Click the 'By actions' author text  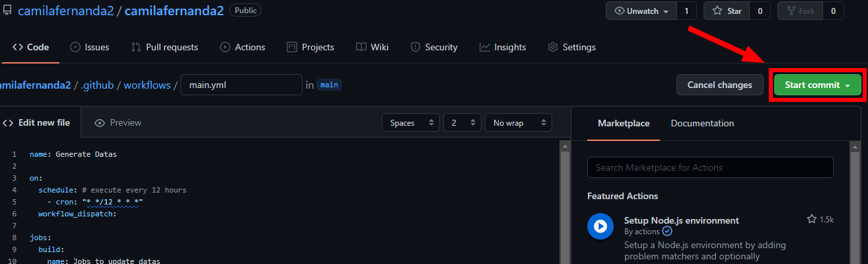[642, 232]
